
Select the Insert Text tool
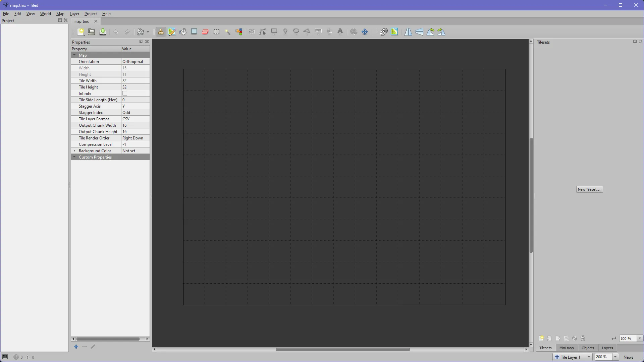click(340, 32)
